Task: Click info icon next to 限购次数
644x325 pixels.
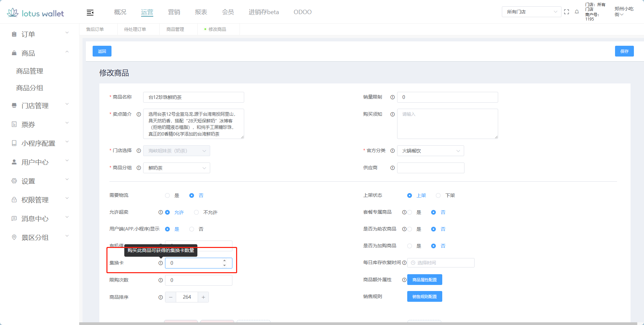Action: [x=161, y=280]
